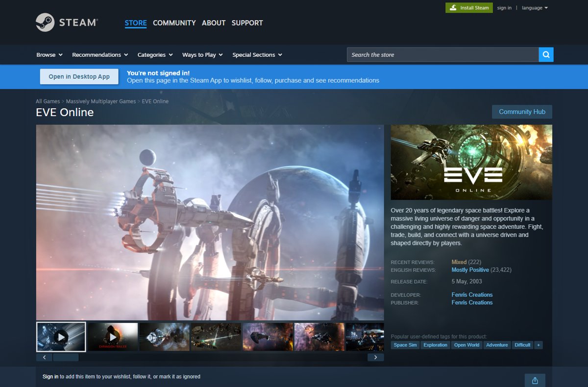Click the release date 5 May, 2003
Screen dimensions: 588x387
pyautogui.click(x=467, y=282)
